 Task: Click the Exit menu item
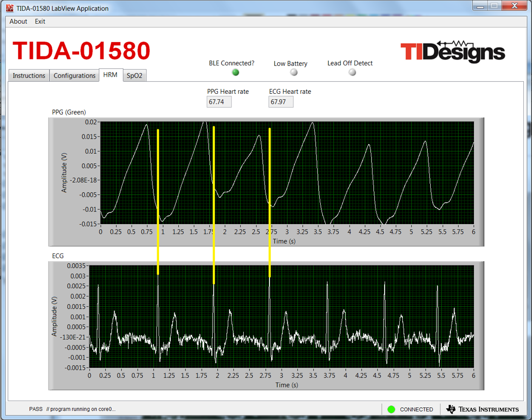[x=40, y=21]
